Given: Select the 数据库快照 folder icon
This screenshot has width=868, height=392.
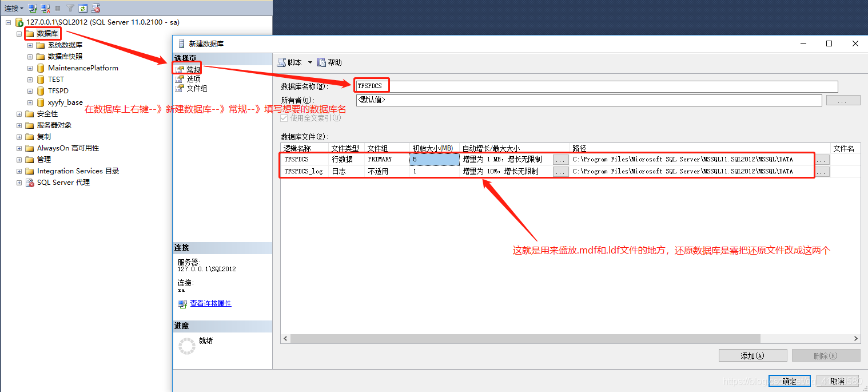Looking at the screenshot, I should point(40,57).
